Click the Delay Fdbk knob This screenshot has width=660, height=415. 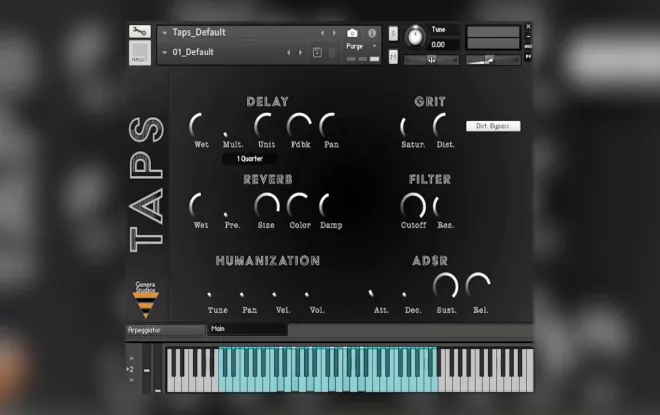(299, 125)
